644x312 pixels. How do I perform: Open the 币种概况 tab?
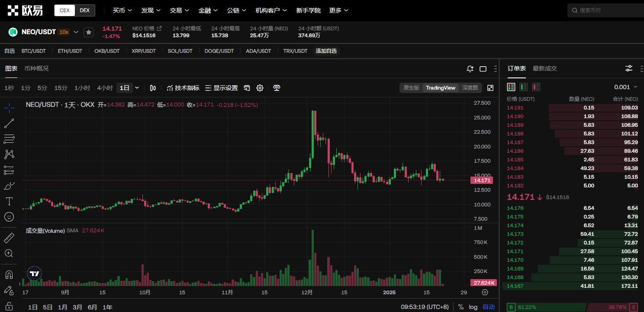point(36,68)
